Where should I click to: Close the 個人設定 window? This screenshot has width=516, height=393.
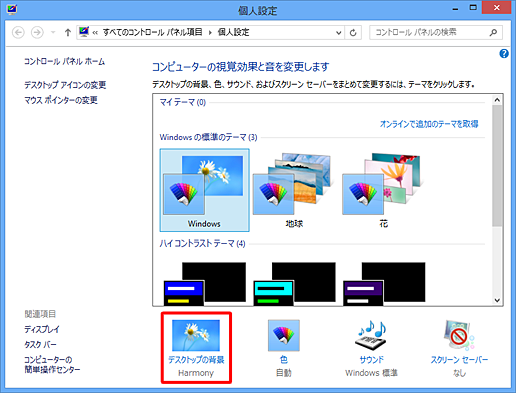[497, 8]
